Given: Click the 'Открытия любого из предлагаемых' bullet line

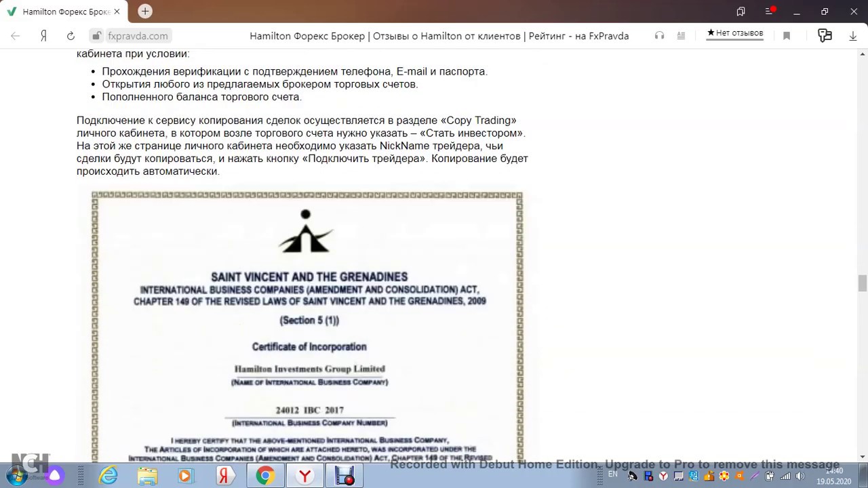Looking at the screenshot, I should 260,84.
